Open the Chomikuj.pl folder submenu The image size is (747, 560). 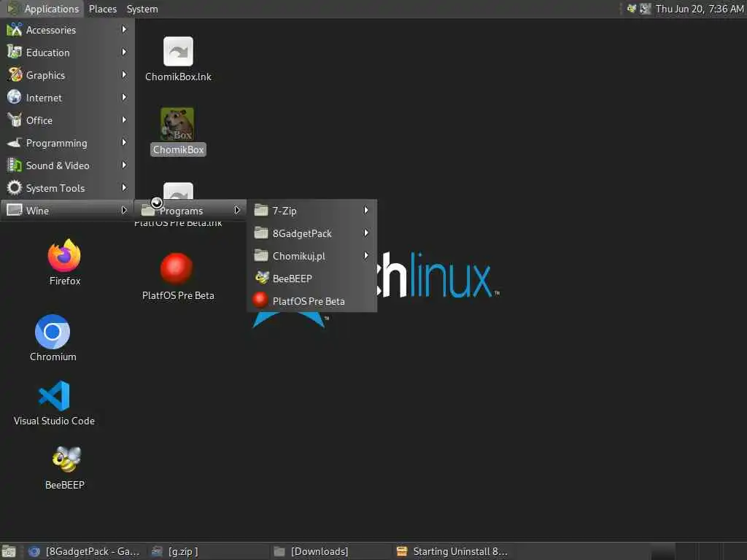pos(312,256)
